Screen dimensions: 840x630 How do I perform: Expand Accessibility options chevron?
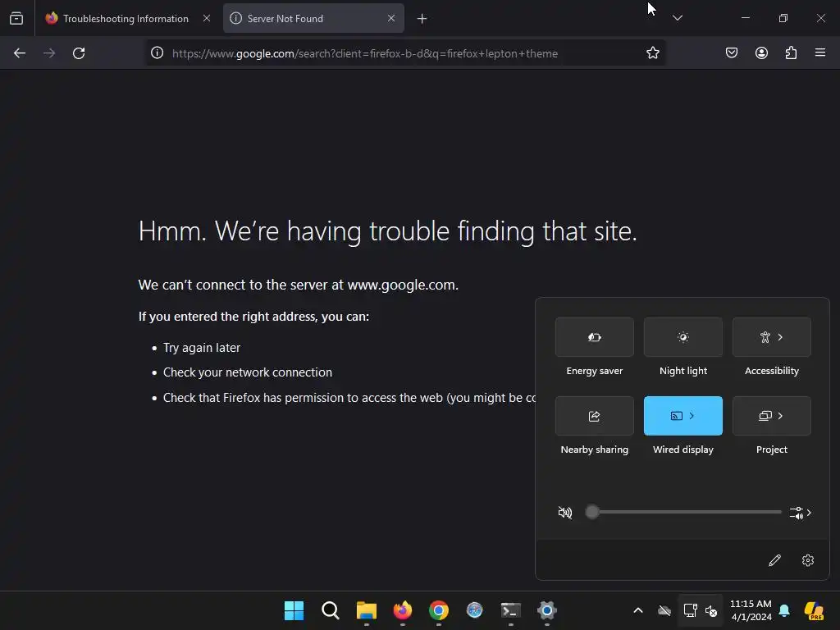781,337
